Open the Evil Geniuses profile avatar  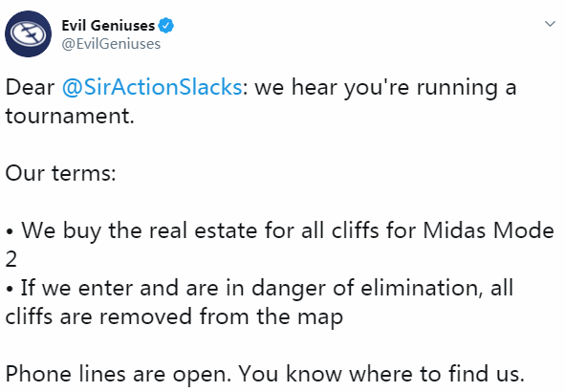(28, 33)
